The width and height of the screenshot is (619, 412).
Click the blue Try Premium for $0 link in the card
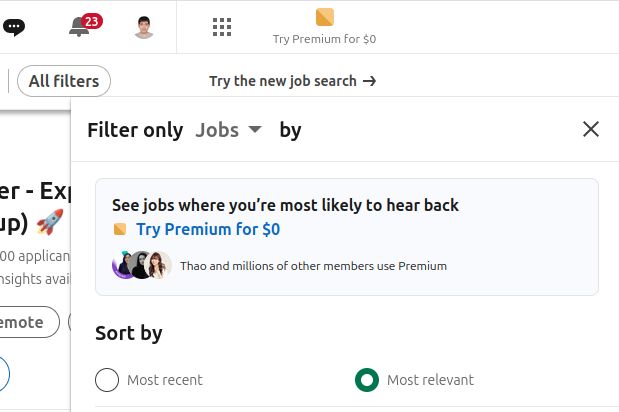[x=208, y=229]
